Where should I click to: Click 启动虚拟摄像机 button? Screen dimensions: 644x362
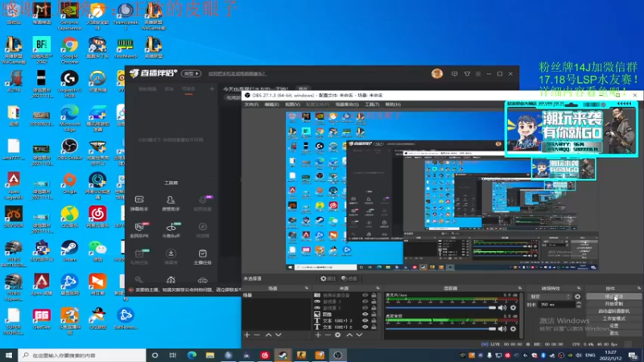pos(613,311)
